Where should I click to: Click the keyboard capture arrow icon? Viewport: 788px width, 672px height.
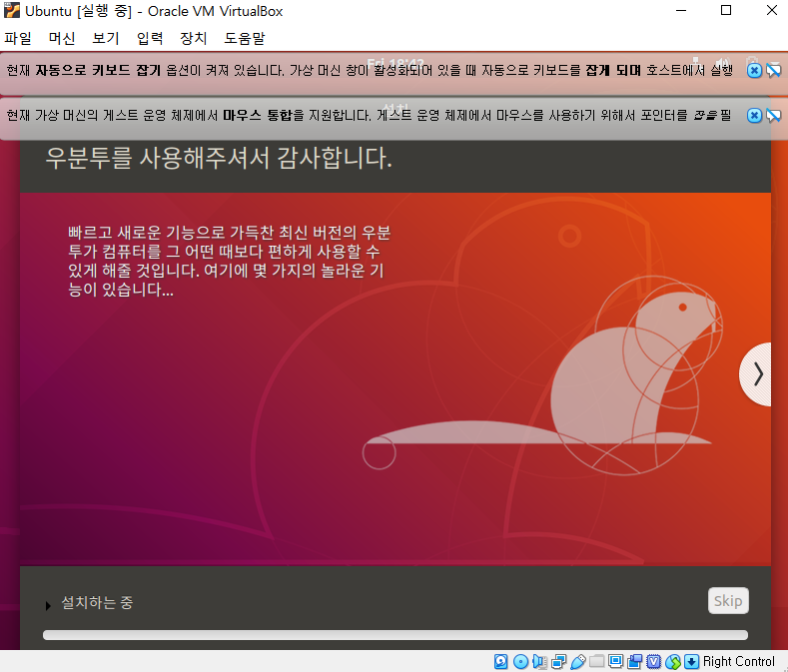(x=692, y=661)
